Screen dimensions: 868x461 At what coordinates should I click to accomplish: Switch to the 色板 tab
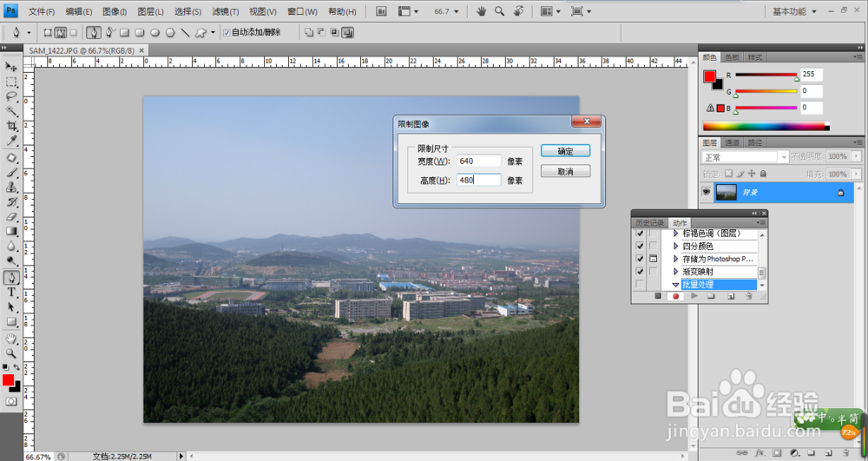click(x=732, y=57)
